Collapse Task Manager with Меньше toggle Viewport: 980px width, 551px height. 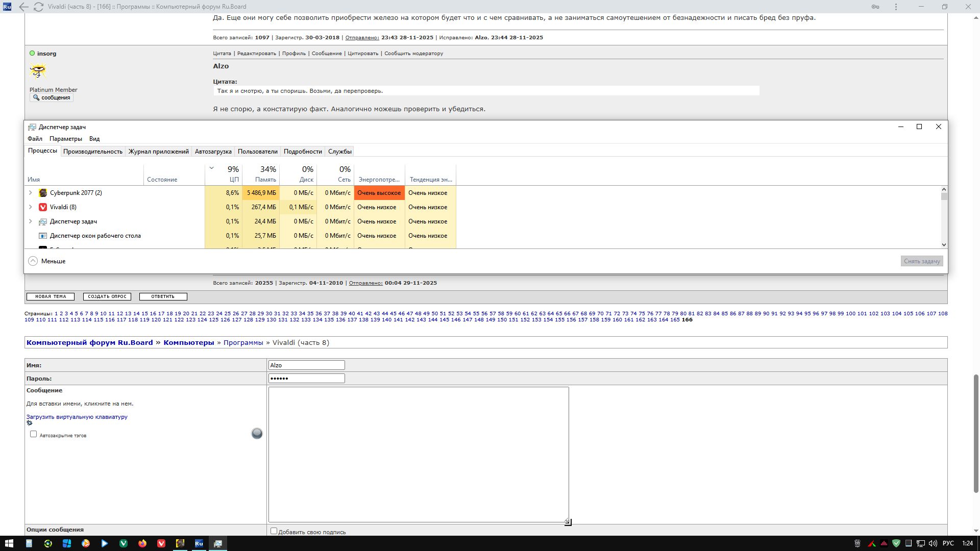33,261
